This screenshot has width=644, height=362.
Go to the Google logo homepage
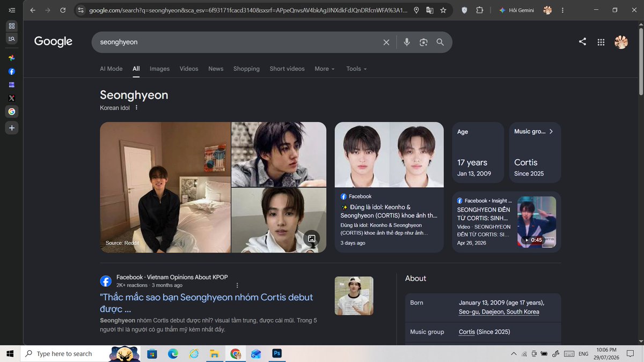(x=53, y=42)
